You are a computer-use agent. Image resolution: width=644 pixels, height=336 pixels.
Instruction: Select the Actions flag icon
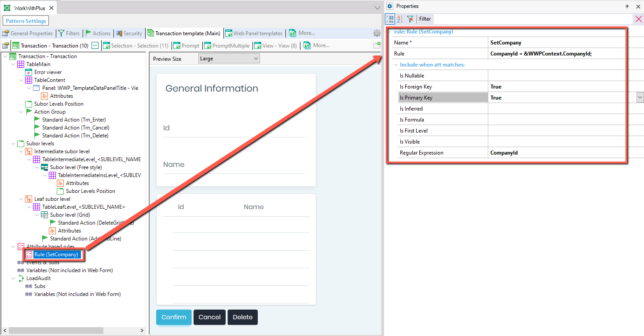[88, 33]
